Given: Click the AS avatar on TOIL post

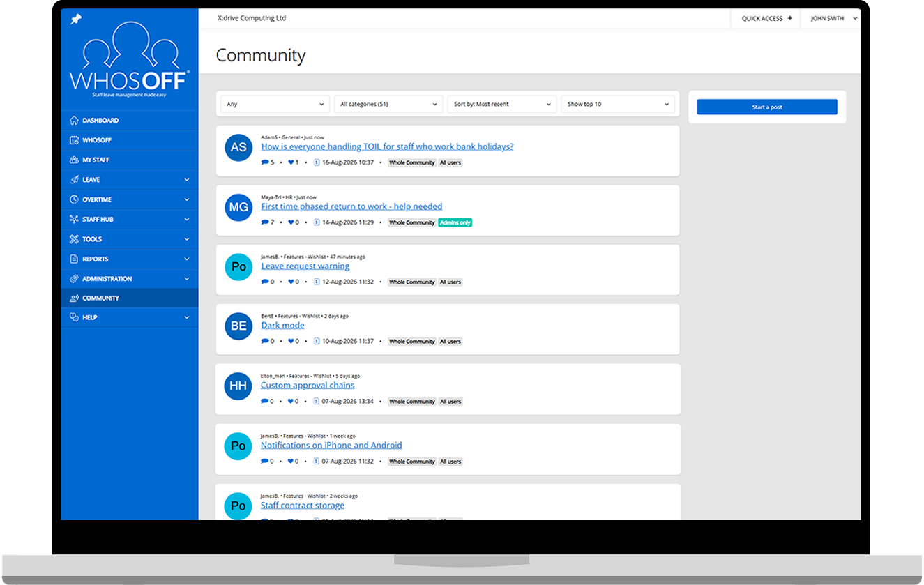Looking at the screenshot, I should pos(238,147).
